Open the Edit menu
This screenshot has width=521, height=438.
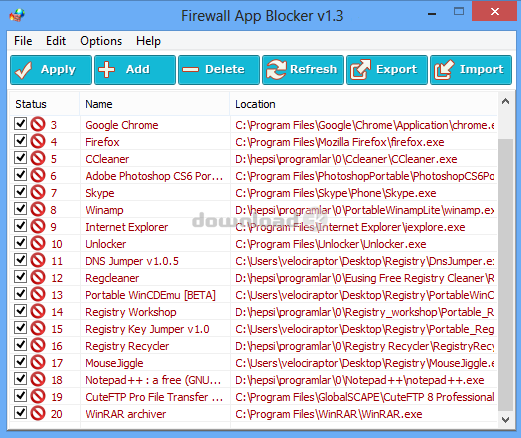click(56, 41)
